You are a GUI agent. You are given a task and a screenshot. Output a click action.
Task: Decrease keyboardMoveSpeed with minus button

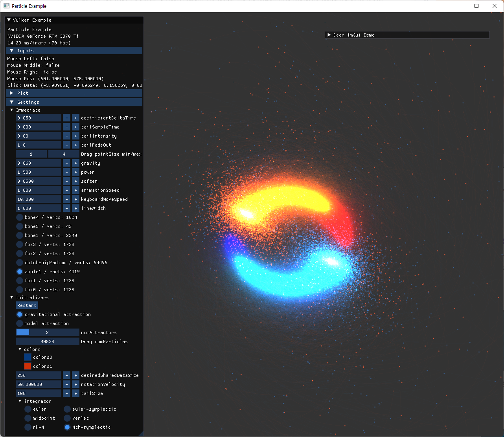tap(66, 199)
